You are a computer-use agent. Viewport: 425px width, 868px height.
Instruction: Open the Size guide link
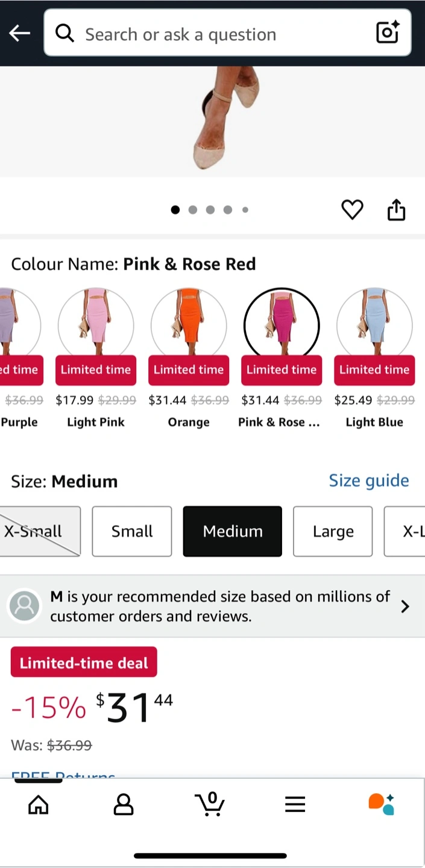(x=368, y=480)
